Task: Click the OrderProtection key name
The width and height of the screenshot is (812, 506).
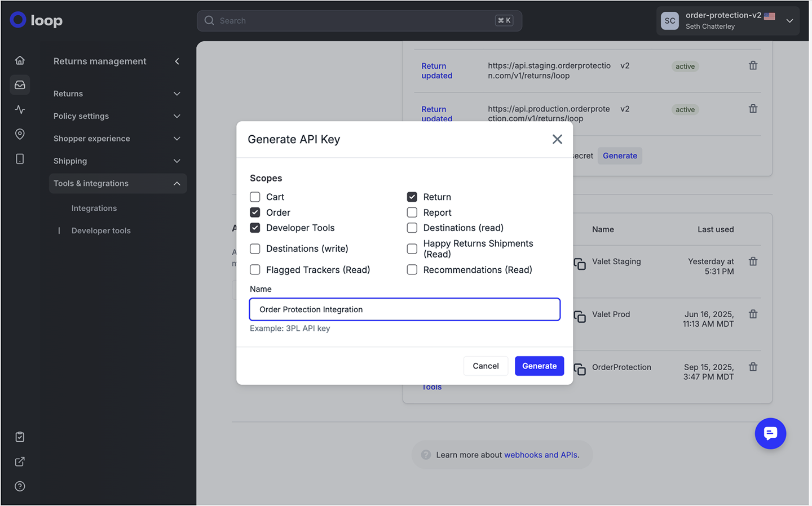Action: tap(621, 367)
